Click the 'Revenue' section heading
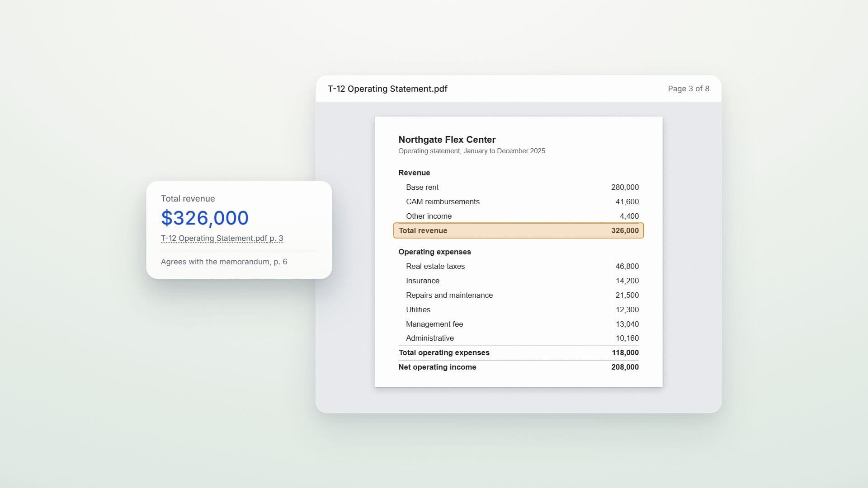 [x=414, y=173]
